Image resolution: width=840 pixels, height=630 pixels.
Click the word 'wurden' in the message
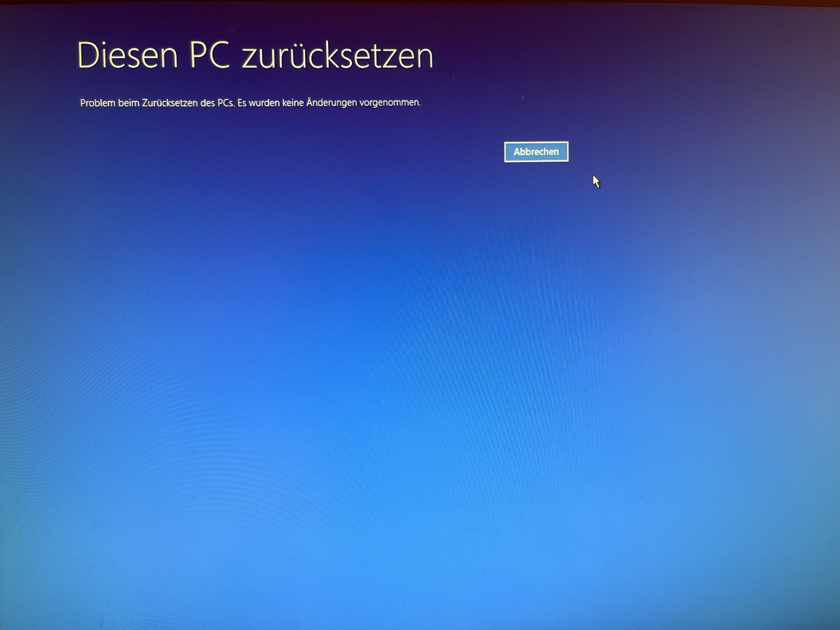click(x=264, y=103)
